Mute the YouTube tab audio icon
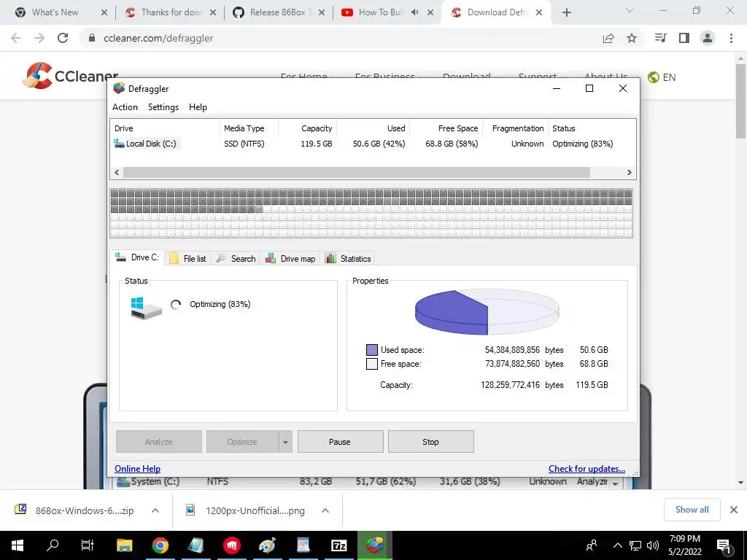747x560 pixels. (x=414, y=12)
